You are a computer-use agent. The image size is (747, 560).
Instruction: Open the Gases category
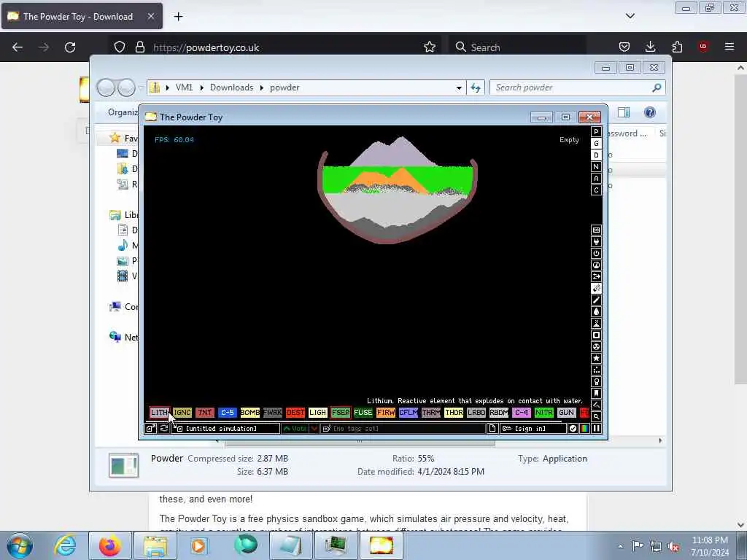point(596,300)
